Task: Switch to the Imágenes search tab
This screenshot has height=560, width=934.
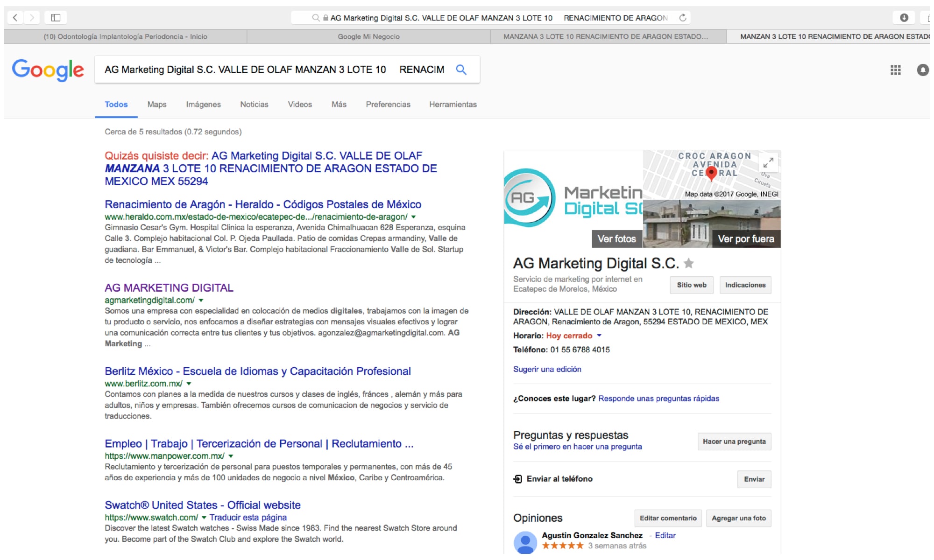Action: (x=203, y=105)
